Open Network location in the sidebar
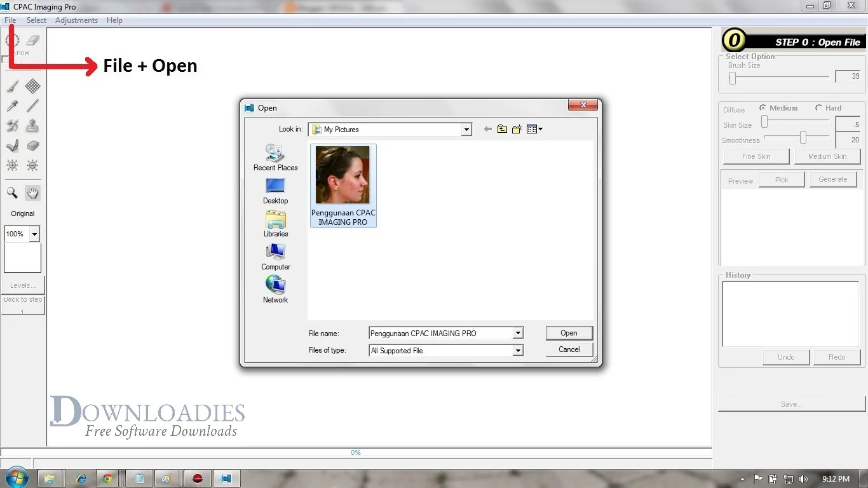 (x=275, y=290)
